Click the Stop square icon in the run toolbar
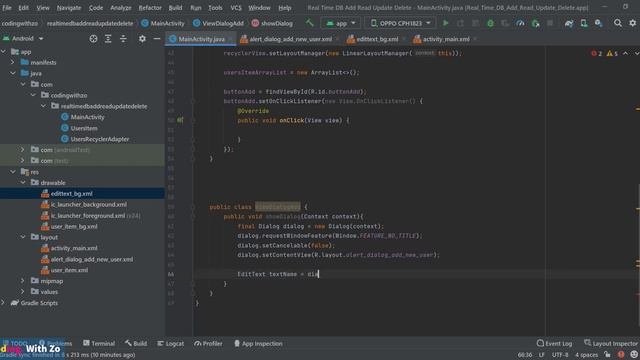Image resolution: width=640 pixels, height=360 pixels. [x=550, y=23]
